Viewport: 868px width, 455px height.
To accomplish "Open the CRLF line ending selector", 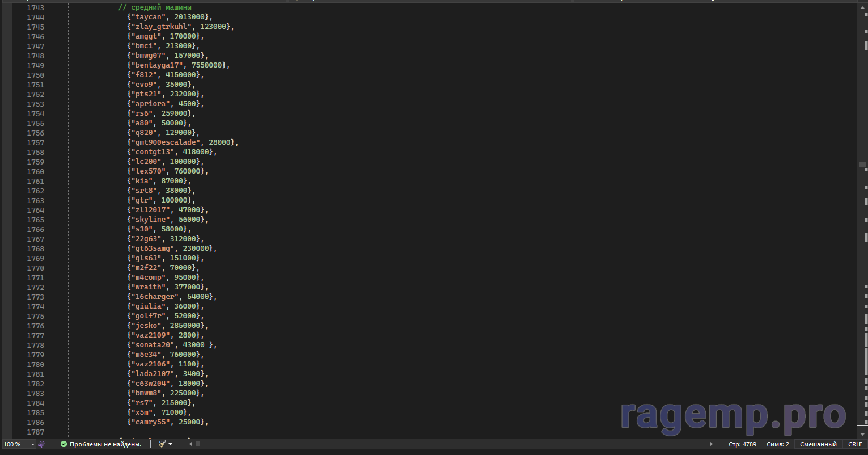I will [855, 444].
